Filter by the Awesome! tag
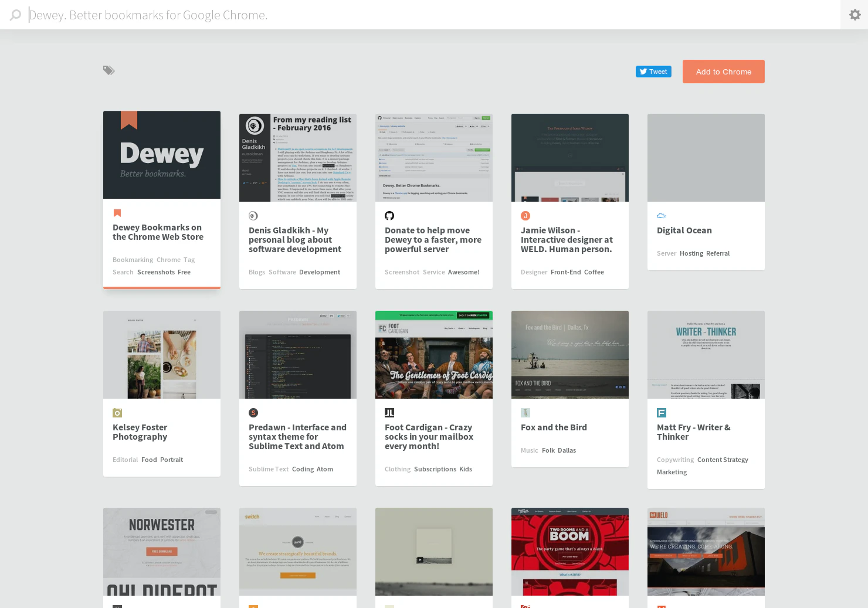The height and width of the screenshot is (608, 868). [x=463, y=272]
